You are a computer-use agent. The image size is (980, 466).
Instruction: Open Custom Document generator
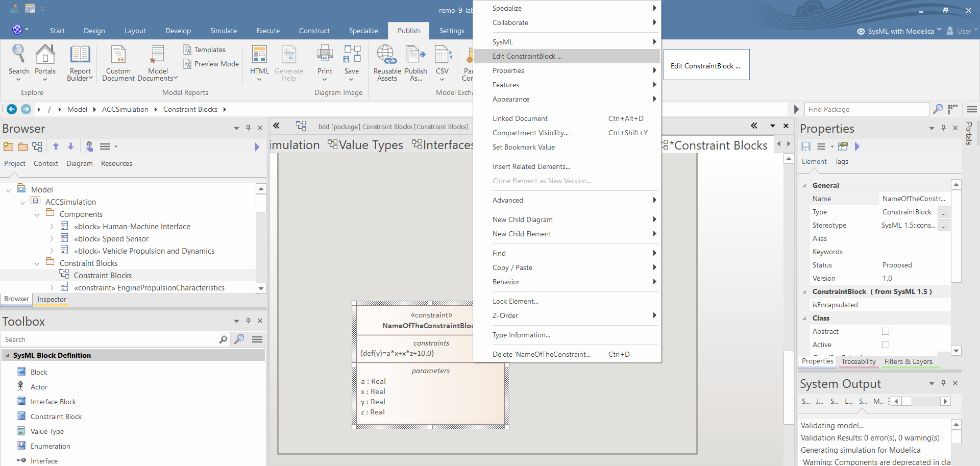tap(118, 62)
